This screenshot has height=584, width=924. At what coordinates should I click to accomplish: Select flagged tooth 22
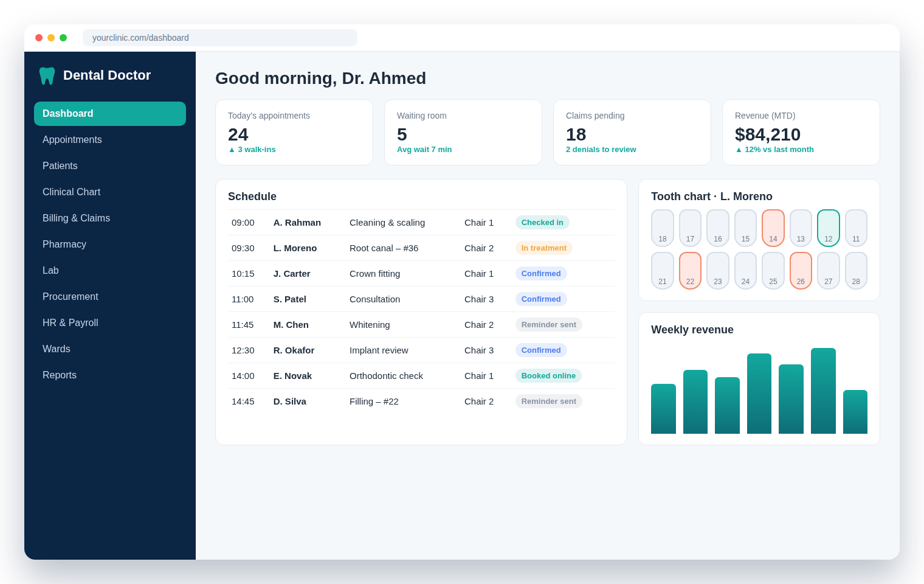click(690, 271)
